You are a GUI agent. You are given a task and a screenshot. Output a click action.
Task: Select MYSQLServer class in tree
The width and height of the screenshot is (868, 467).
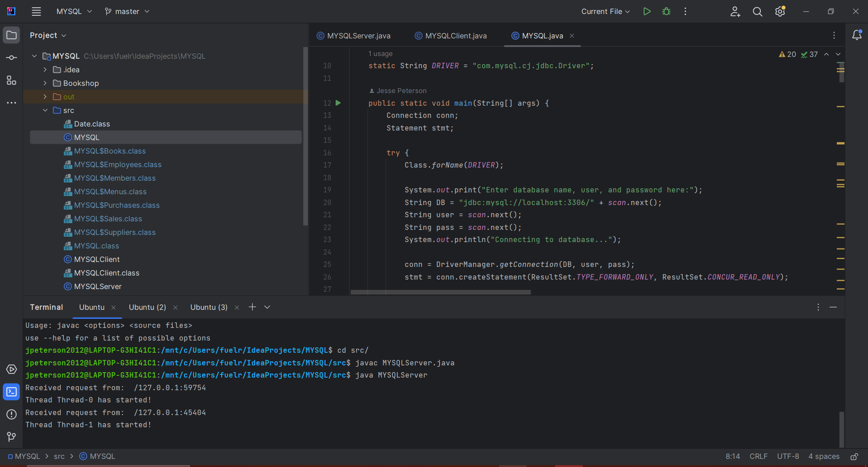pyautogui.click(x=98, y=286)
